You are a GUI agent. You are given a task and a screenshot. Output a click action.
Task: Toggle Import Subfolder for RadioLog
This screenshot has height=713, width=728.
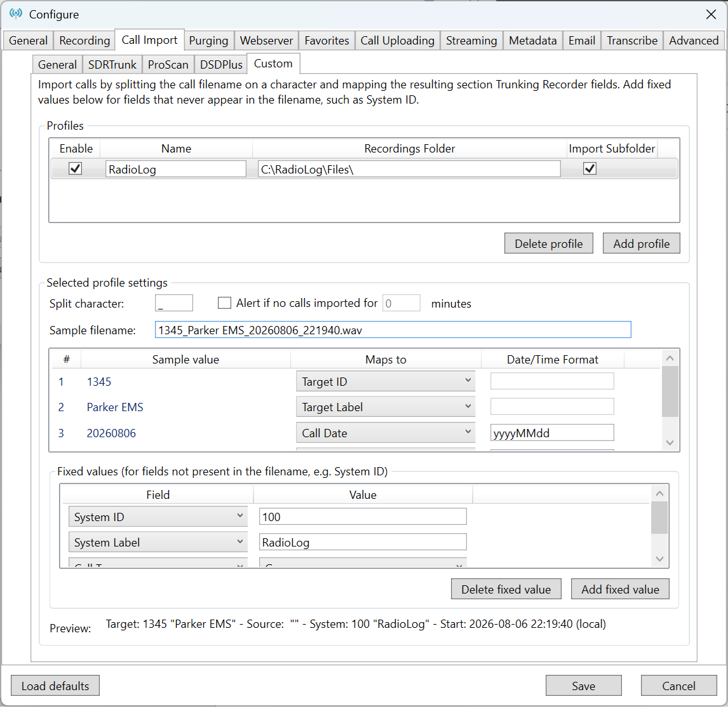590,168
